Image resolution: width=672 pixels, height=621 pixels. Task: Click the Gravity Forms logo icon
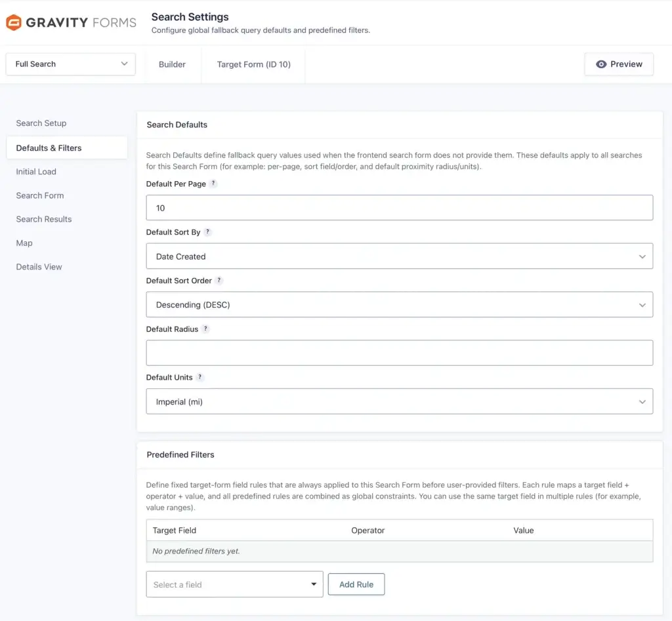(14, 22)
